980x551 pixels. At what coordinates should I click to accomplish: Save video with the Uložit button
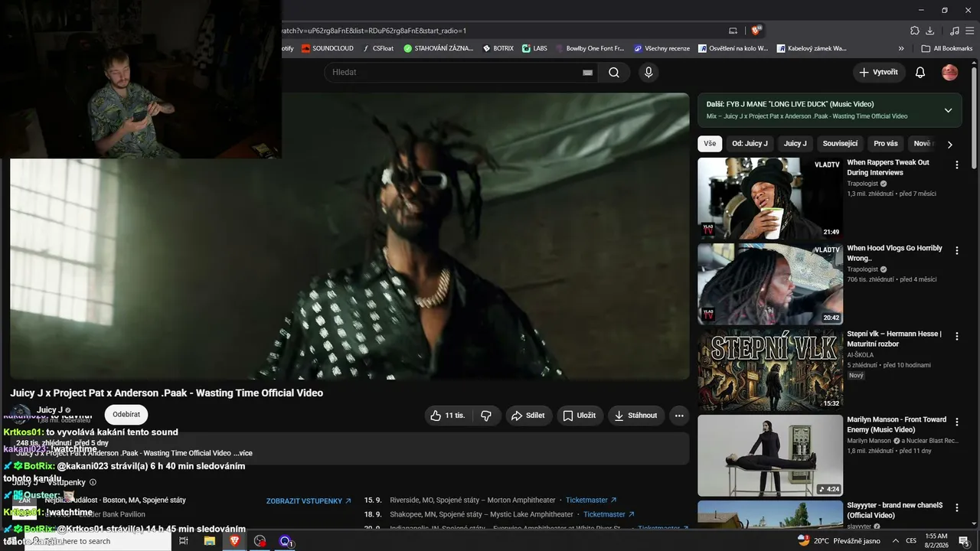pyautogui.click(x=579, y=416)
